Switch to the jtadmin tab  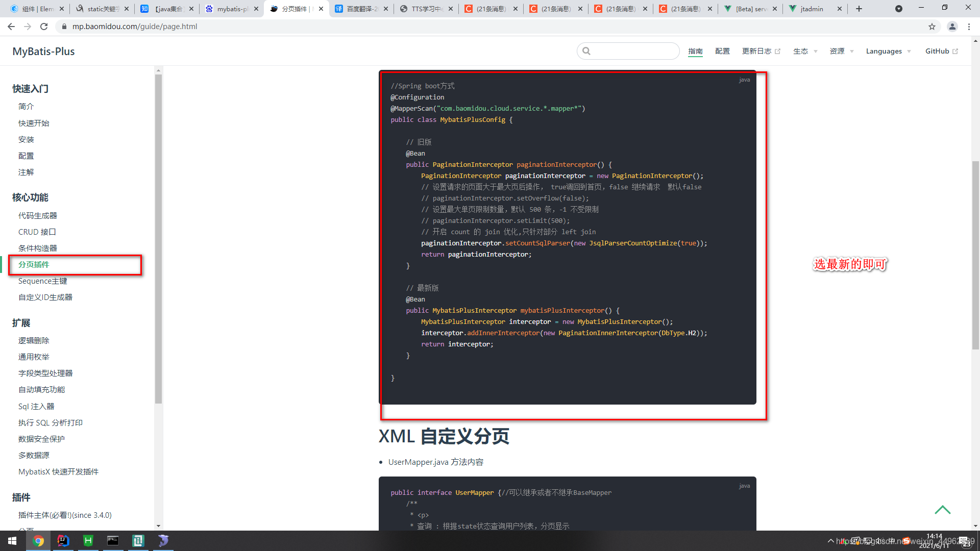tap(814, 9)
